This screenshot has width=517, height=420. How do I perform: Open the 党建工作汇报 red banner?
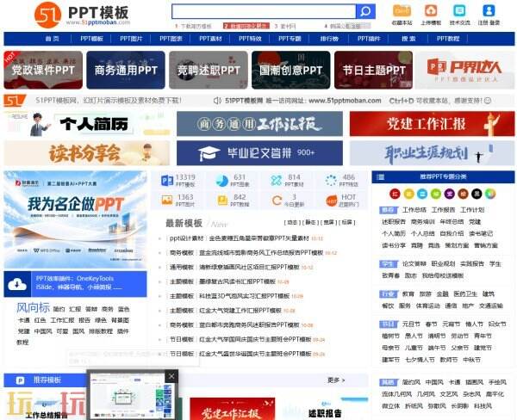[432, 124]
